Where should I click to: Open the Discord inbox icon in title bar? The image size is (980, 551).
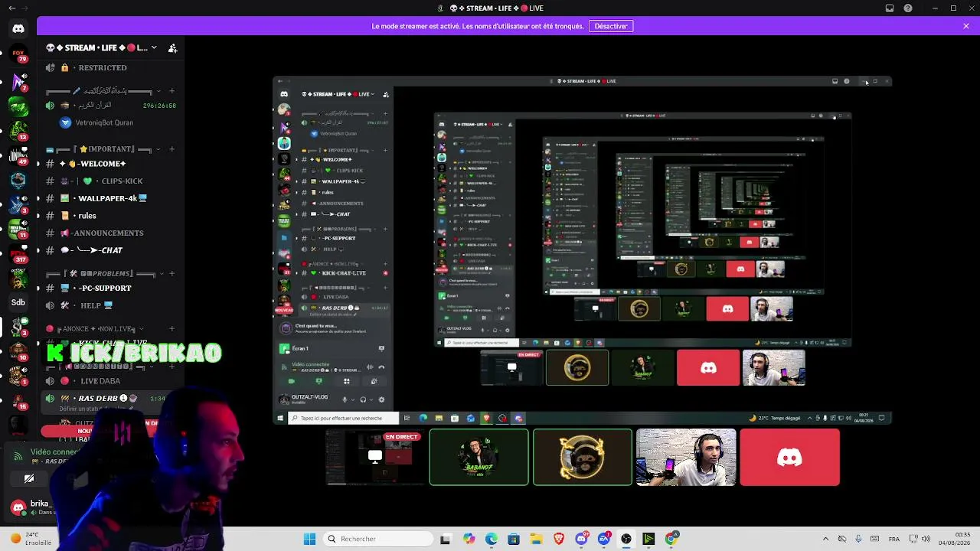pos(890,8)
